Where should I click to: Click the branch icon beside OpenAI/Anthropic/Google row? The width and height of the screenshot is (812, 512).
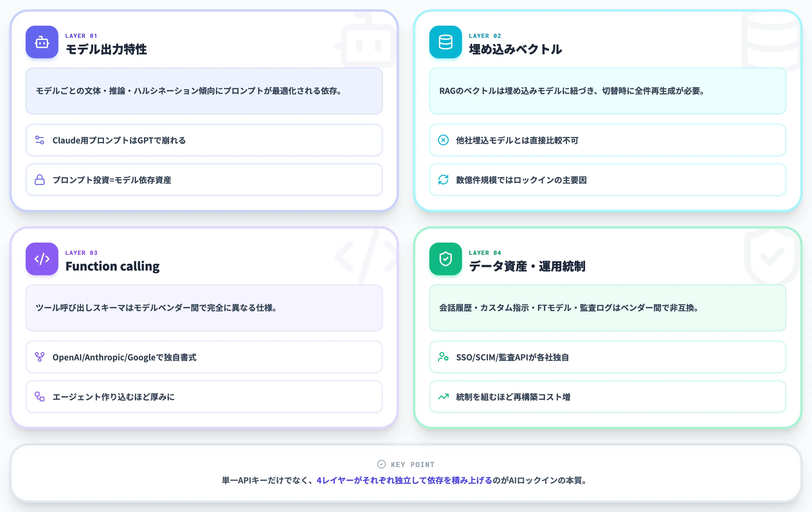pyautogui.click(x=40, y=357)
